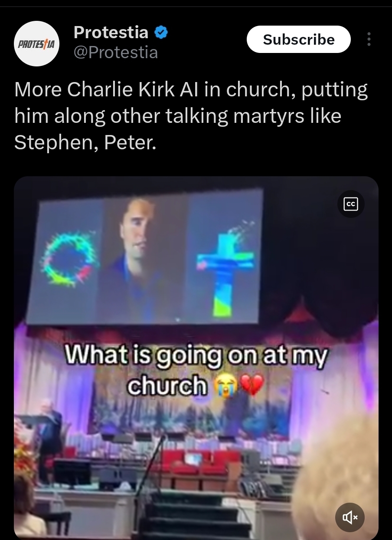The height and width of the screenshot is (540, 392).
Task: Open the Protestia profile avatar
Action: (36, 43)
